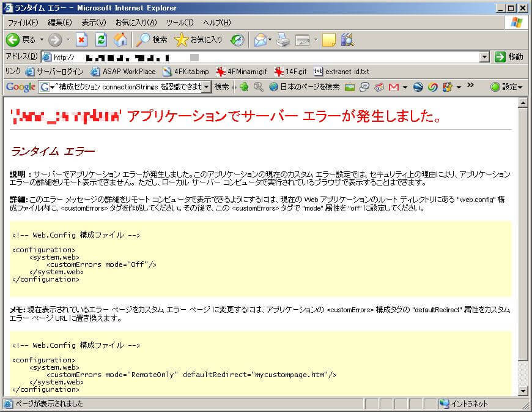Click the Back button in the toolbar
Viewport: 532px width, 412px height.
pos(21,40)
